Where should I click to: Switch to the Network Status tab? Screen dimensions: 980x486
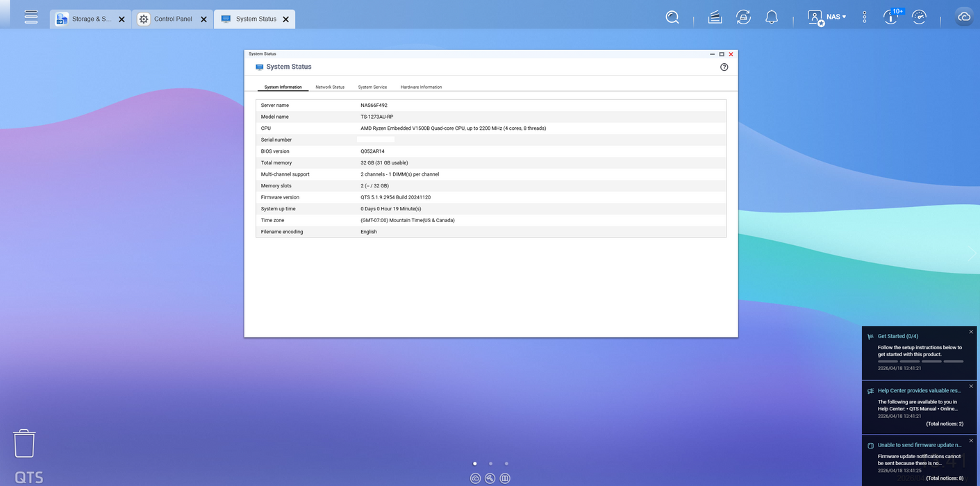click(330, 87)
